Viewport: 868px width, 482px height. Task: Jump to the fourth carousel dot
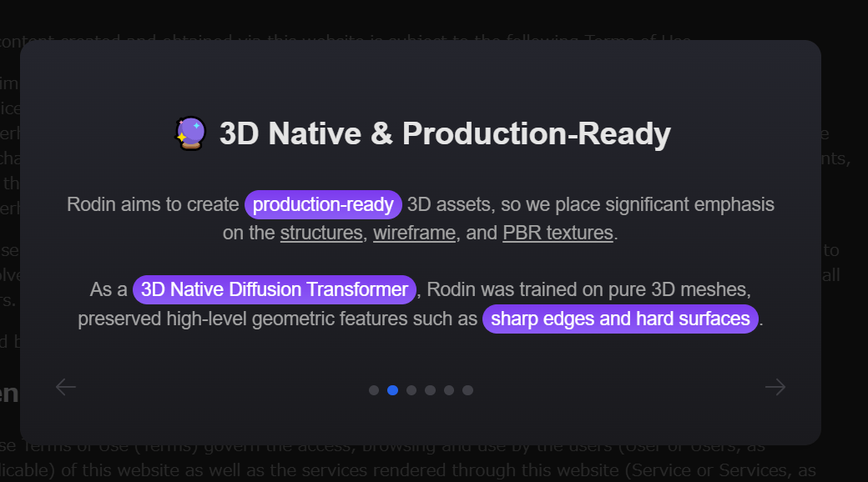click(x=430, y=390)
